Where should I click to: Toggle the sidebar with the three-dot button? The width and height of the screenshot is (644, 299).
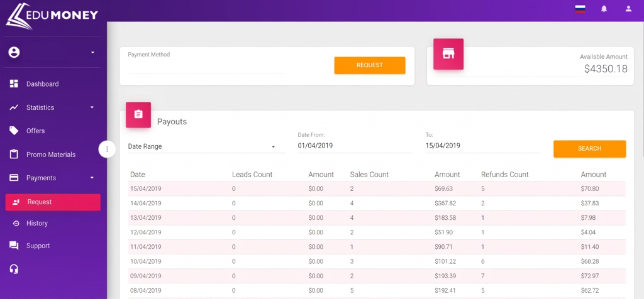tap(107, 149)
